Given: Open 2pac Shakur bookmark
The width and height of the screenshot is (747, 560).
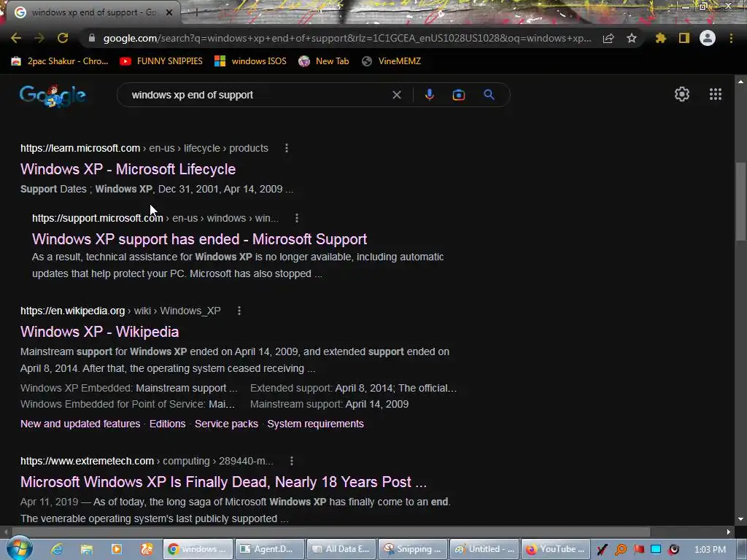Looking at the screenshot, I should tap(60, 61).
